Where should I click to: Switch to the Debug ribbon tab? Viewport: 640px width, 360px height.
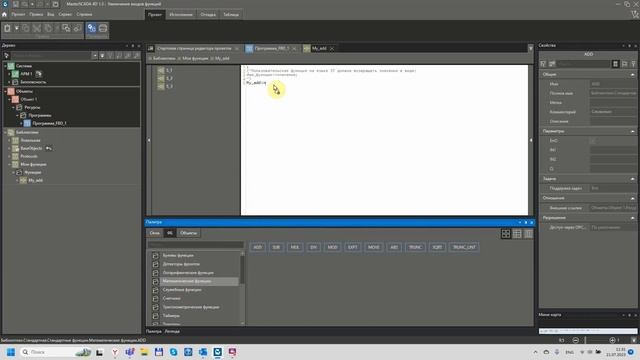[x=208, y=15]
